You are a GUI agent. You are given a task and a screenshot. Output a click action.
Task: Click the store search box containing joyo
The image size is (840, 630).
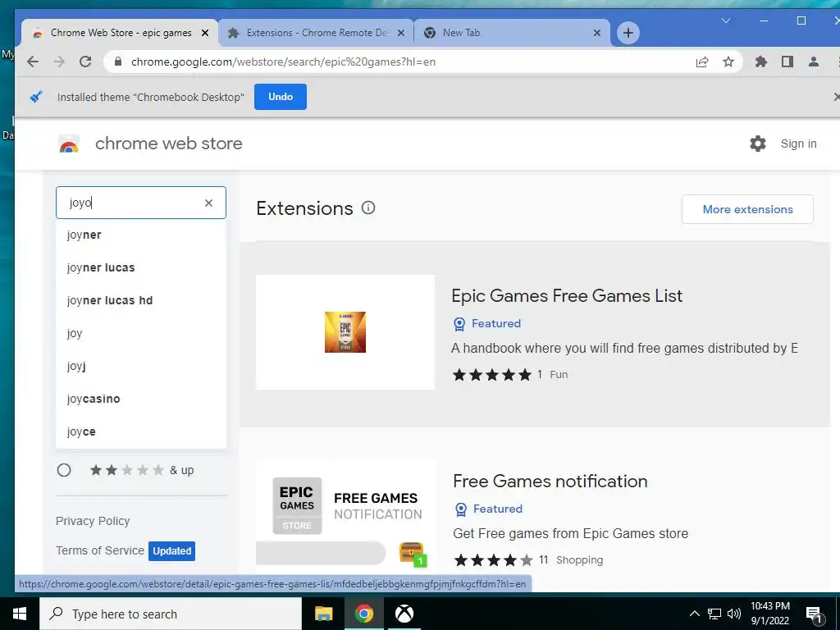(141, 203)
